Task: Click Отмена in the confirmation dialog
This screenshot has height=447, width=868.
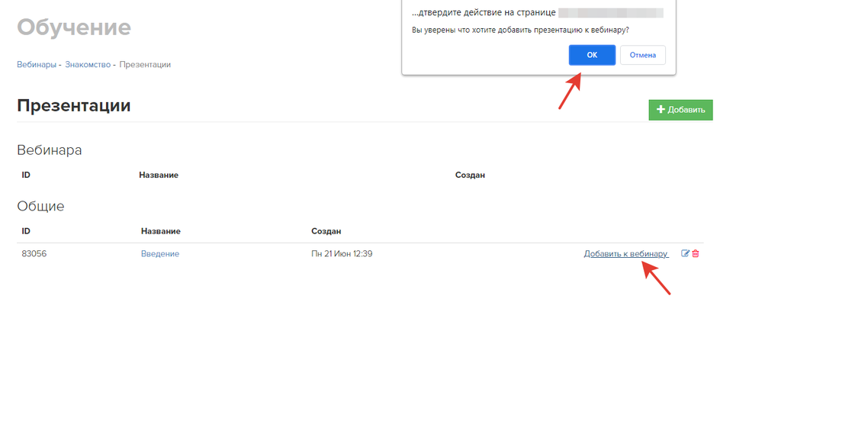Action: coord(642,55)
